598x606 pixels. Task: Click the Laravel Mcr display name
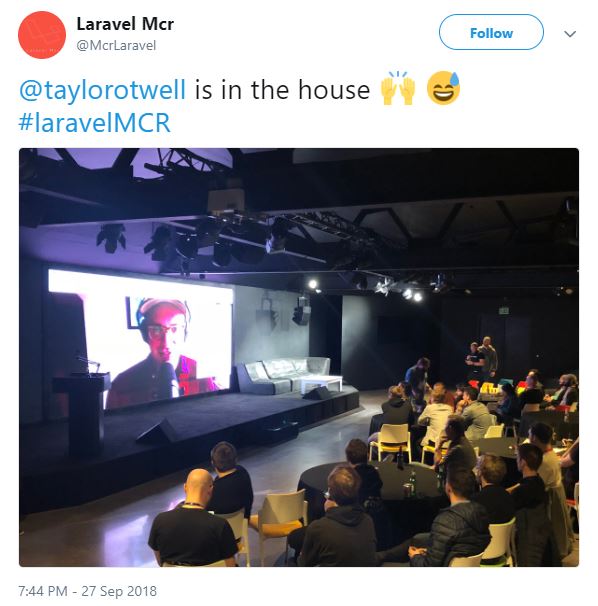tap(125, 24)
